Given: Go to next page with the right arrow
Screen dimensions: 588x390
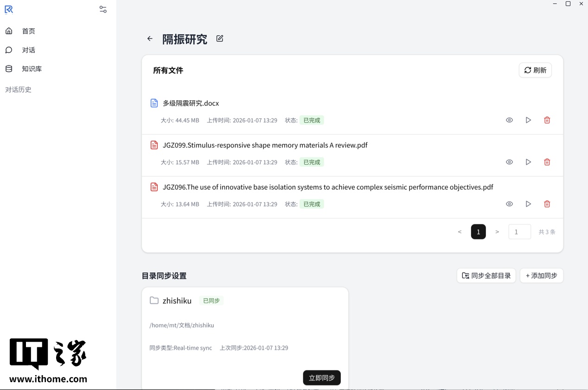Looking at the screenshot, I should (x=497, y=231).
